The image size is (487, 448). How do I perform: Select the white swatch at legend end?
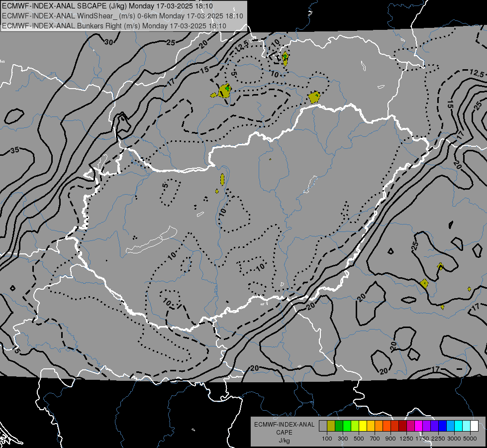pos(474,426)
